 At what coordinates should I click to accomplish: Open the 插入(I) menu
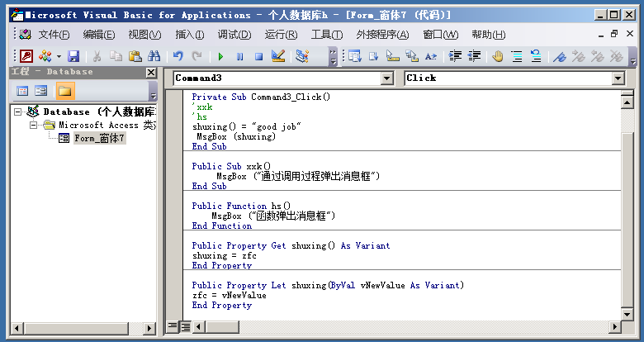click(x=189, y=35)
